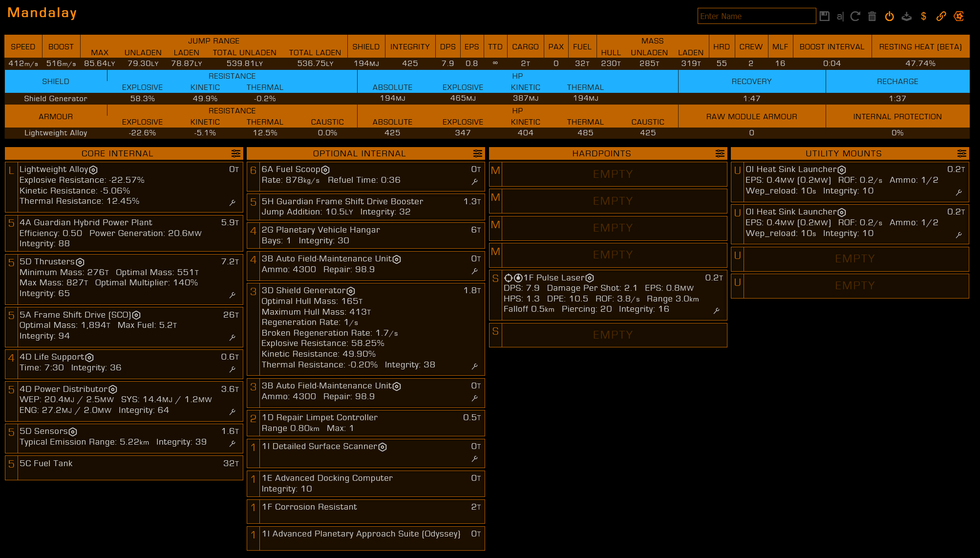The image size is (980, 558).
Task: Click the wrench icon on 1F Pulse Laser slot
Action: (x=717, y=310)
